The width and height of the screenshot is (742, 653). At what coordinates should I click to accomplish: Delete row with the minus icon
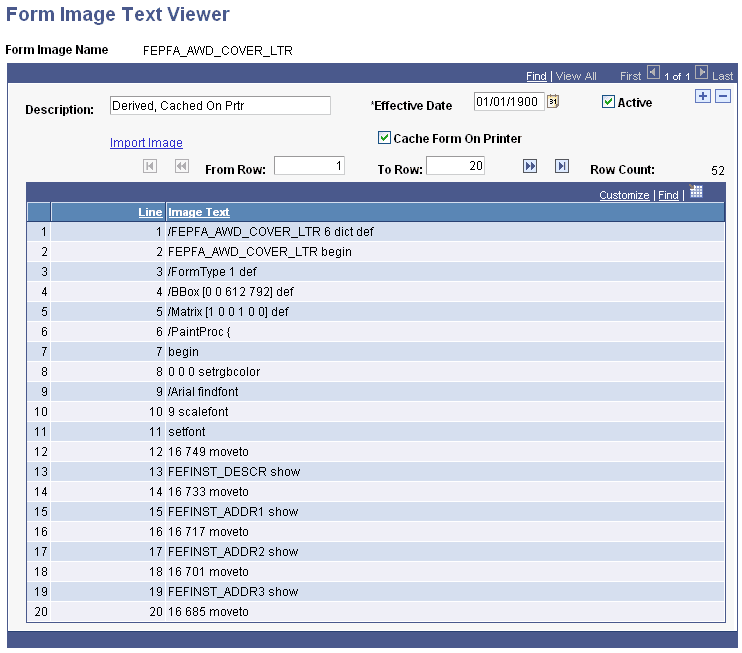pos(723,96)
